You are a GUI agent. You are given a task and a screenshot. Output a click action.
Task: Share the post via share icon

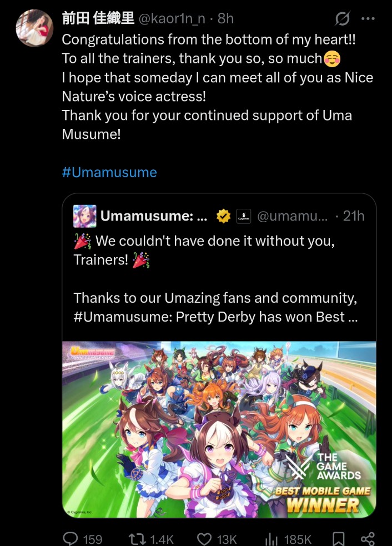368,539
